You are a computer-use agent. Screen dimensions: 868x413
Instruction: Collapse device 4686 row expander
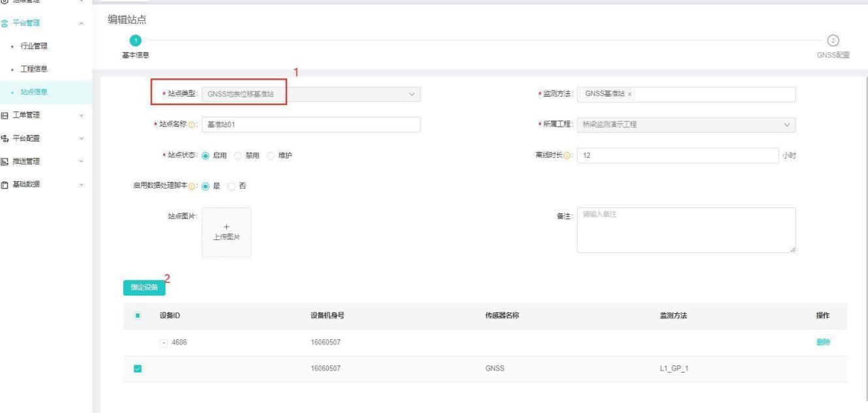[163, 343]
